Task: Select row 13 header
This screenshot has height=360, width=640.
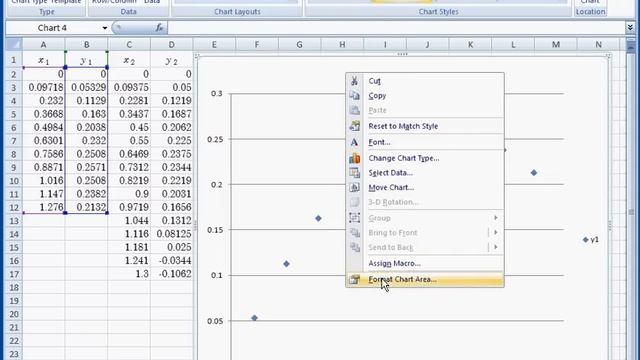Action: click(x=14, y=221)
